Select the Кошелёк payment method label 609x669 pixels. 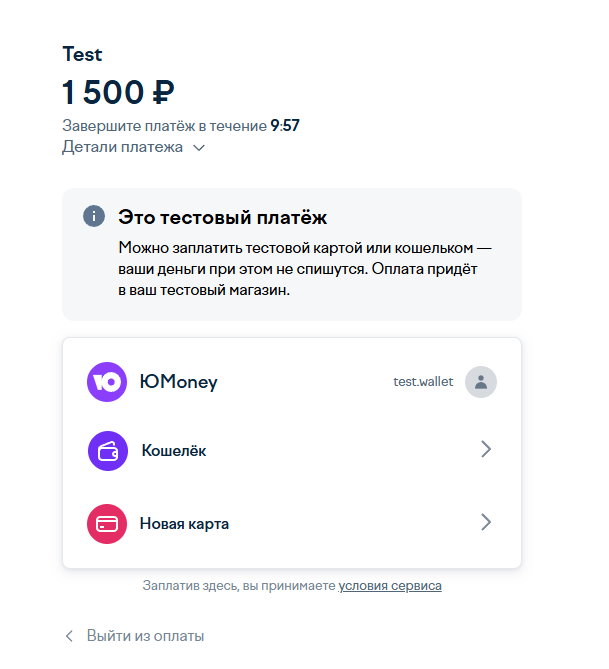pos(174,451)
